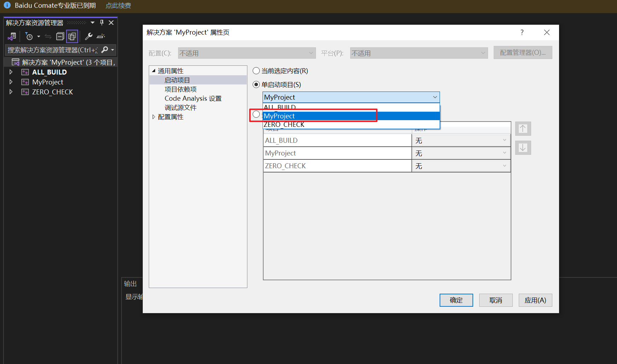Click the 配置管理器 button
Viewport: 617px width, 364px height.
[x=523, y=53]
